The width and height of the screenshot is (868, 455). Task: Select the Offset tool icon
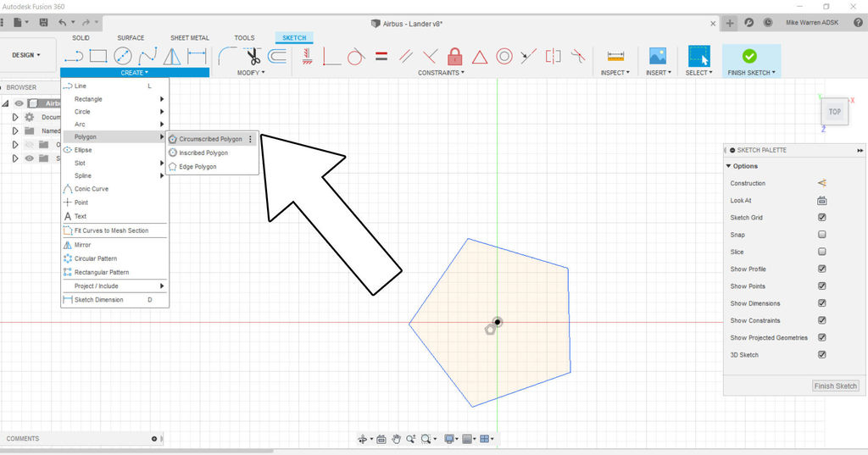pos(277,56)
